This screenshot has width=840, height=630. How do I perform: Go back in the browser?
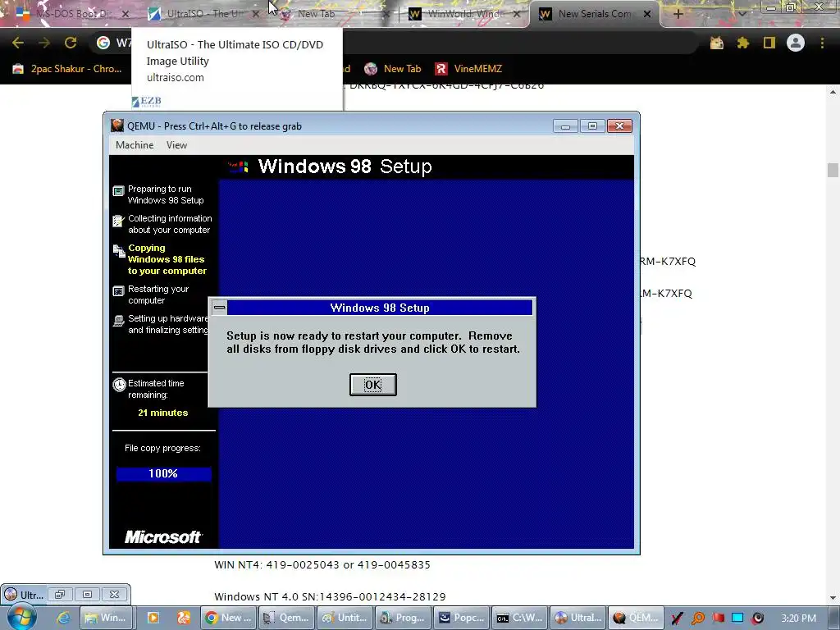18,43
